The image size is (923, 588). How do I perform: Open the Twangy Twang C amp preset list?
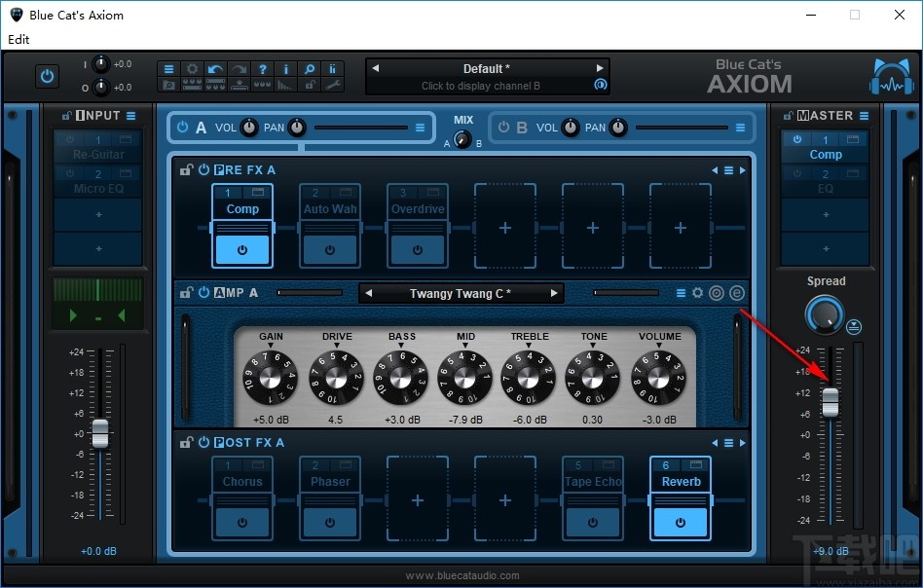[461, 294]
